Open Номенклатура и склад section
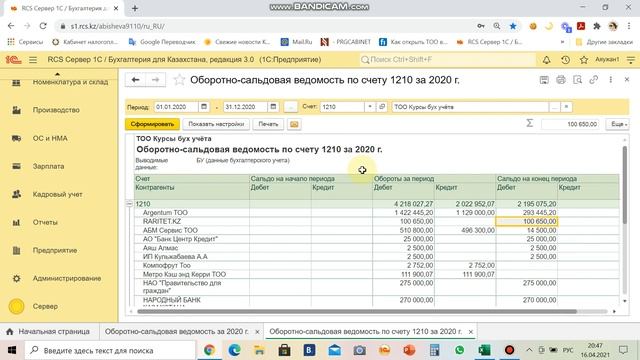This screenshot has width=640, height=360. tap(70, 82)
